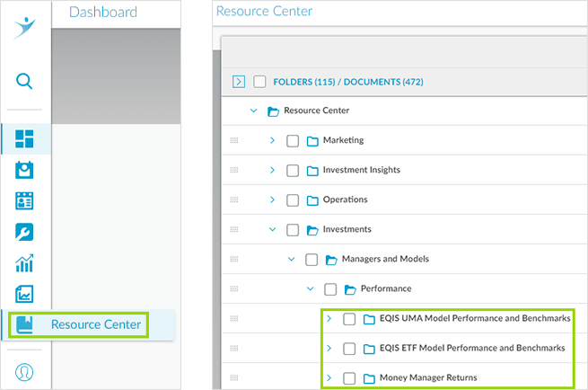Open Money Manager Returns folder name
Viewport: 588px width, 390px height.
click(x=428, y=377)
